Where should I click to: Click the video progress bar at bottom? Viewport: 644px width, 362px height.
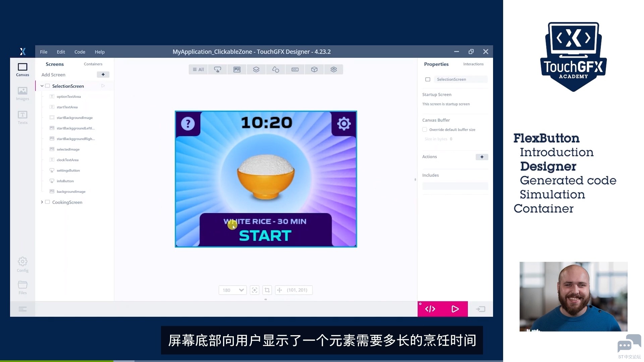pyautogui.click(x=252, y=361)
